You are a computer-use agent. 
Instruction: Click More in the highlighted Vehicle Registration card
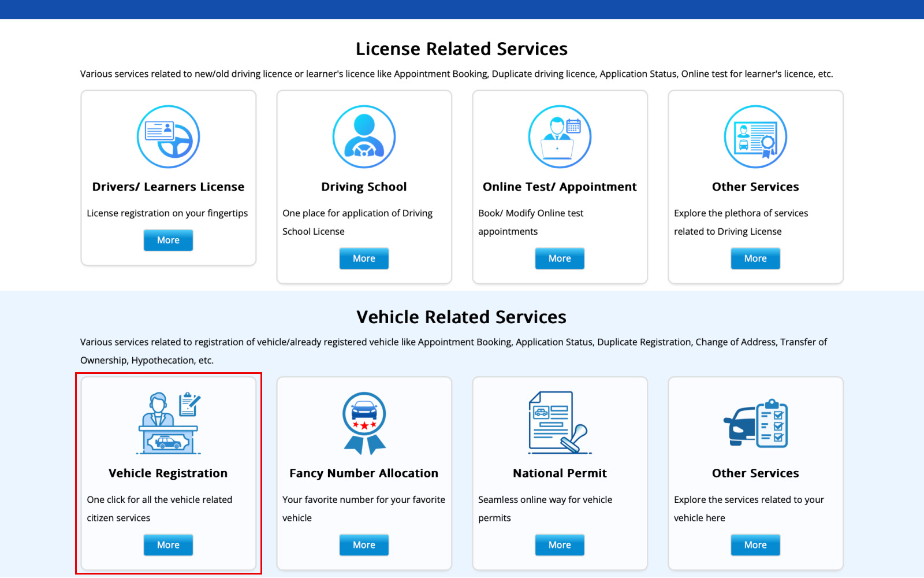point(168,544)
